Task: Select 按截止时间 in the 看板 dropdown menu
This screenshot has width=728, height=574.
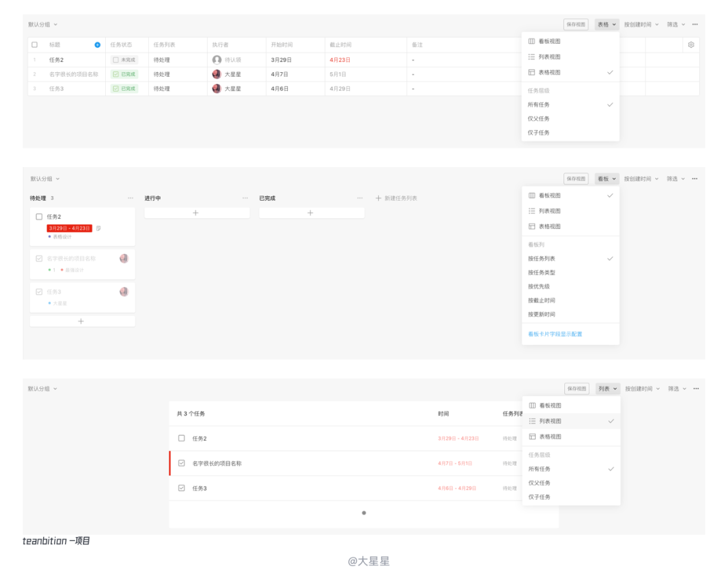Action: click(571, 300)
